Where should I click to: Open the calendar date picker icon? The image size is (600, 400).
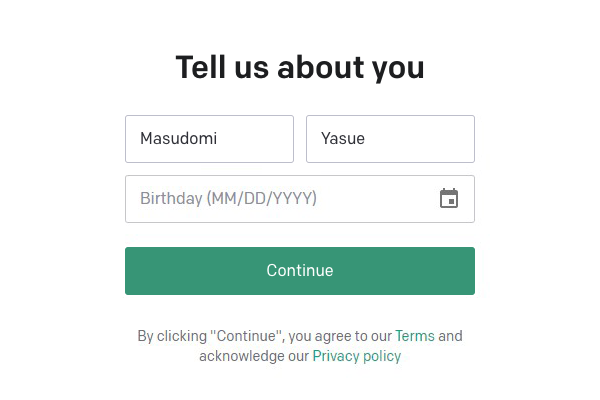pyautogui.click(x=449, y=198)
